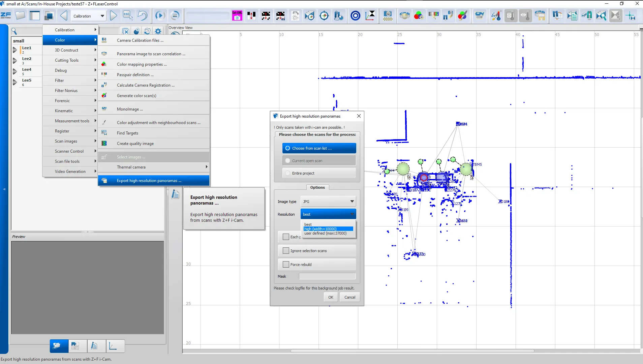Open the Image type JPG dropdown
The width and height of the screenshot is (643, 364).
coord(328,202)
